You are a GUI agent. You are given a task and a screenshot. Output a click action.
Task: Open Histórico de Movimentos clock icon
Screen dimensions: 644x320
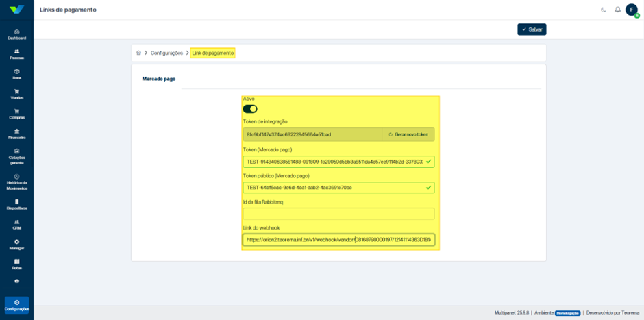(x=17, y=177)
